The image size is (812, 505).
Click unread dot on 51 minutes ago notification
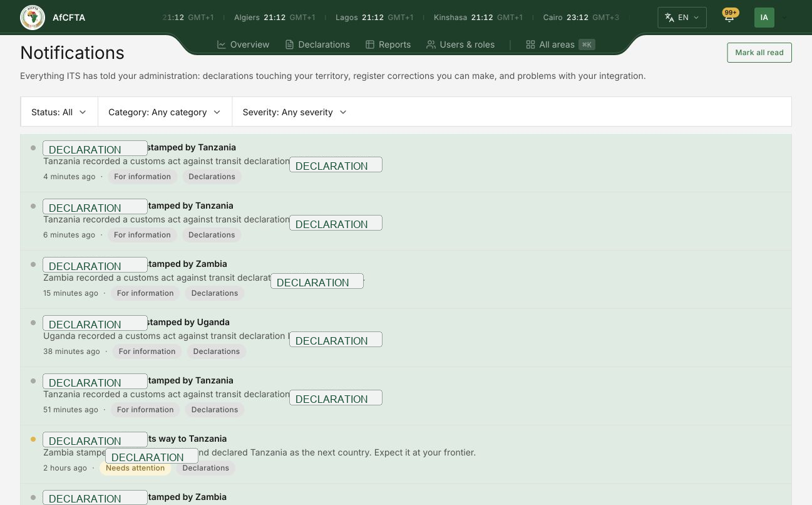click(x=33, y=381)
